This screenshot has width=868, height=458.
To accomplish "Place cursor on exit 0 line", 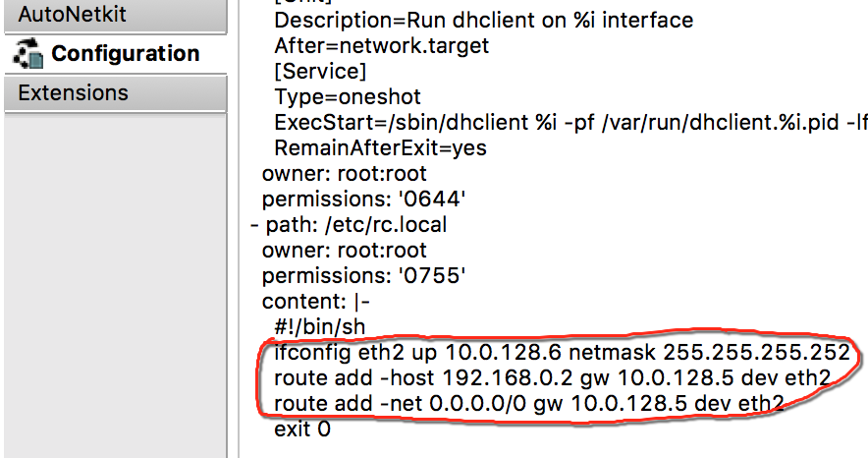I will pyautogui.click(x=302, y=429).
